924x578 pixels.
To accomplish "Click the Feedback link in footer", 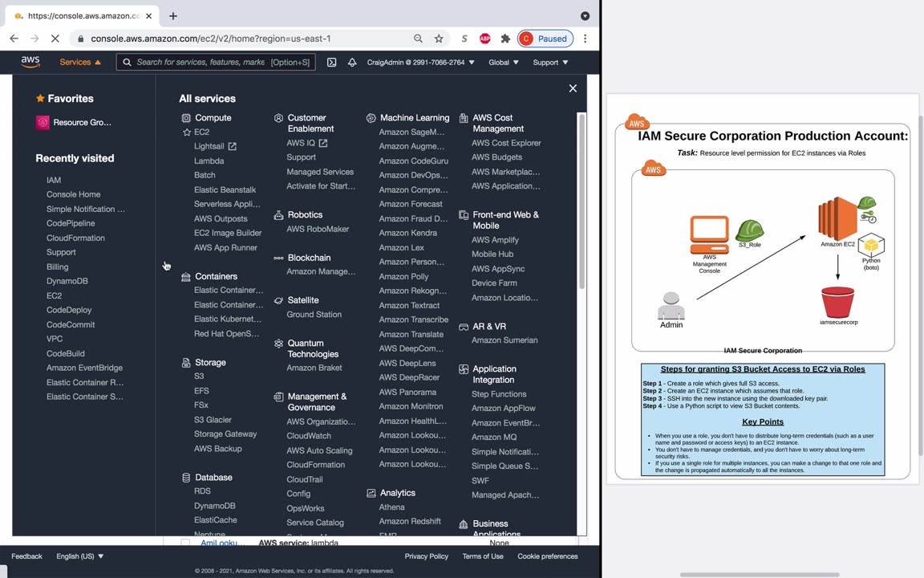I will point(26,556).
